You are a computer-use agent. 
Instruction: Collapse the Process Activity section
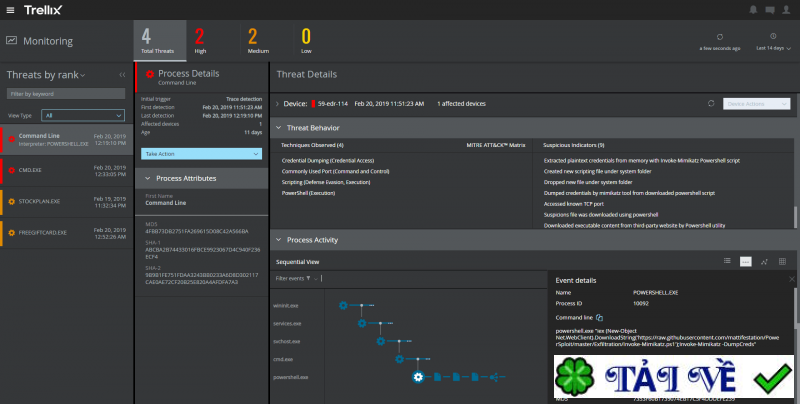tap(279, 240)
